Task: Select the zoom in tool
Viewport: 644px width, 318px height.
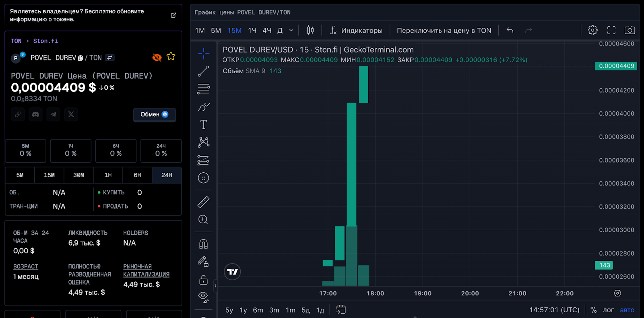Action: pyautogui.click(x=204, y=219)
